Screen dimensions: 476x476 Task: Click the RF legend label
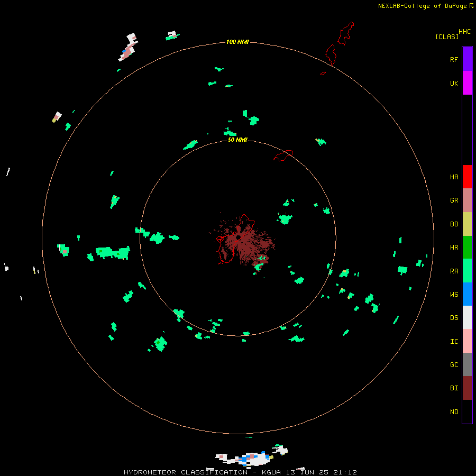pyautogui.click(x=454, y=60)
